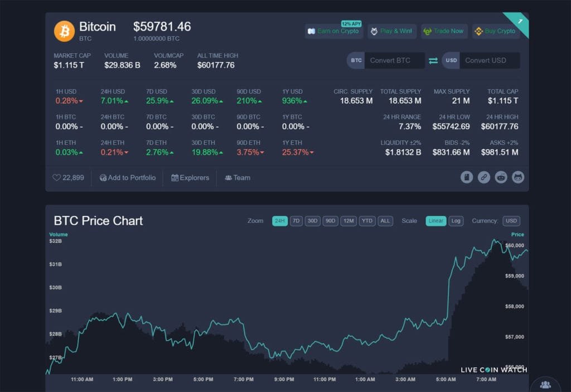
Task: Click the floating people icon at bottom right
Action: click(545, 384)
